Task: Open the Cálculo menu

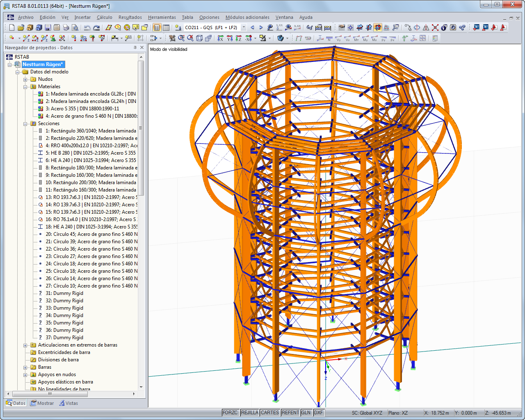Action: [x=104, y=17]
